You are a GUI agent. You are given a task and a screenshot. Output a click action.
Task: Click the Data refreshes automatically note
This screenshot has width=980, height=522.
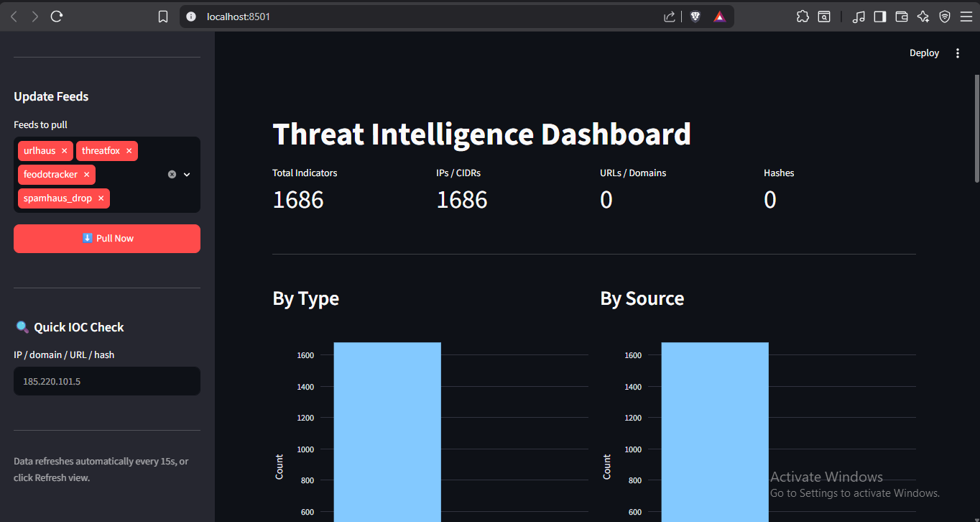(101, 470)
